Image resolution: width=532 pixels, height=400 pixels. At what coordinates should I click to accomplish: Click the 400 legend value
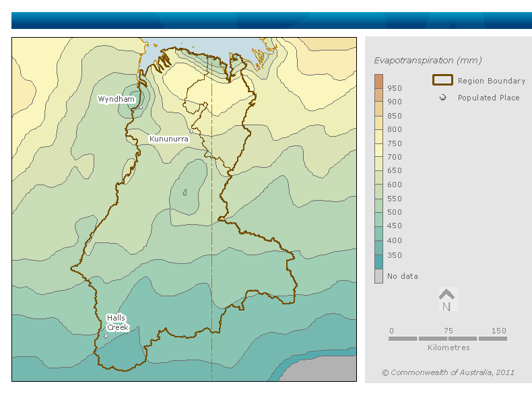tap(395, 240)
